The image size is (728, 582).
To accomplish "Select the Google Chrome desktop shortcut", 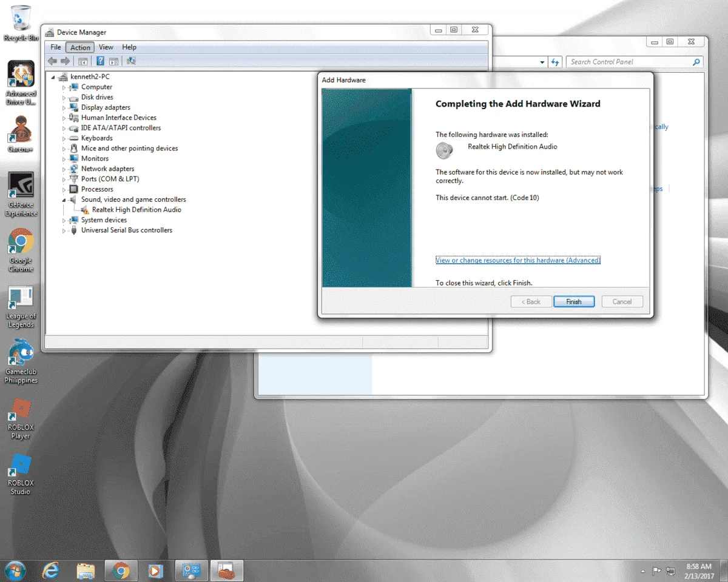I will point(21,250).
